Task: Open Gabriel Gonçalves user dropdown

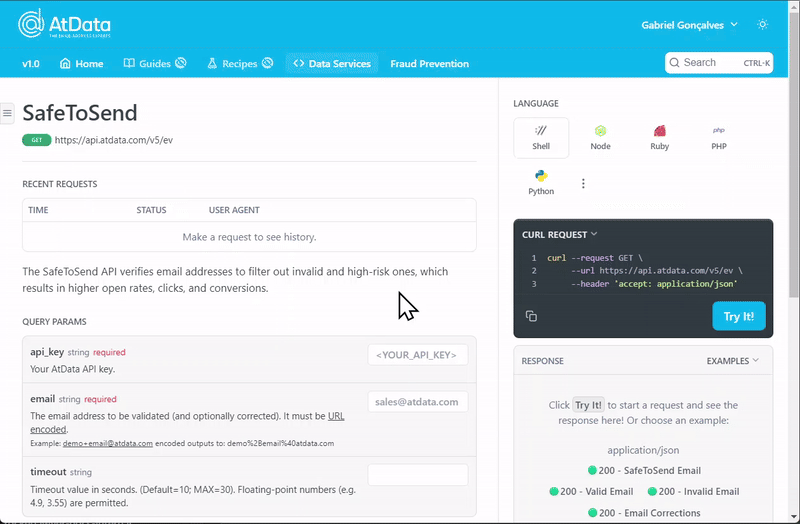Action: 689,24
